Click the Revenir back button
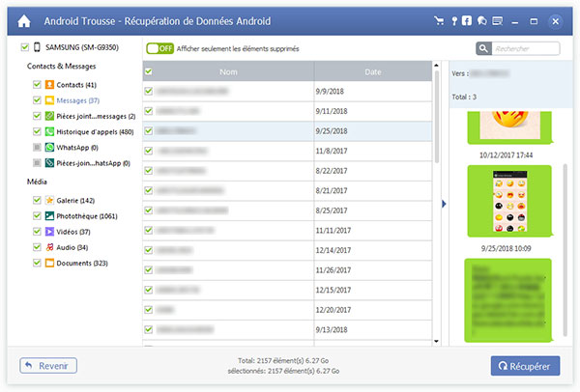The height and width of the screenshot is (392, 580). [x=48, y=366]
